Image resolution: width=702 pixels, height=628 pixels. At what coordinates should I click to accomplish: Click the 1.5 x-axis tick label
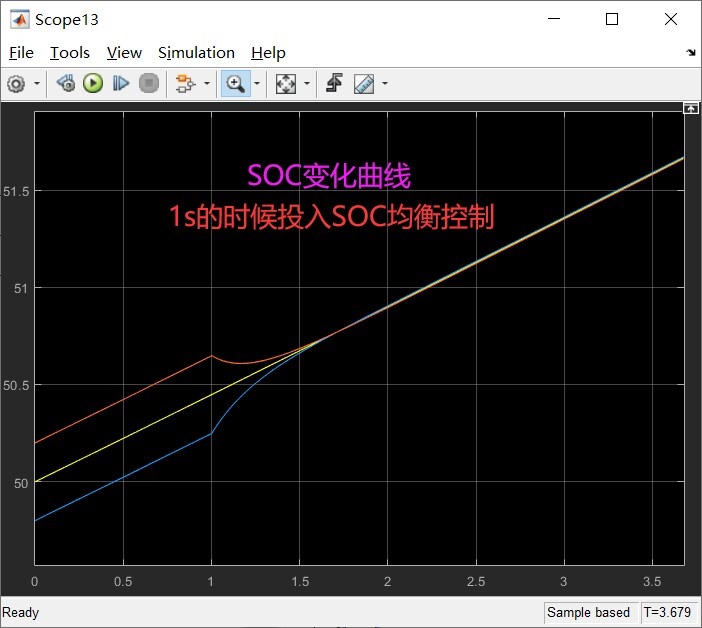pos(300,581)
